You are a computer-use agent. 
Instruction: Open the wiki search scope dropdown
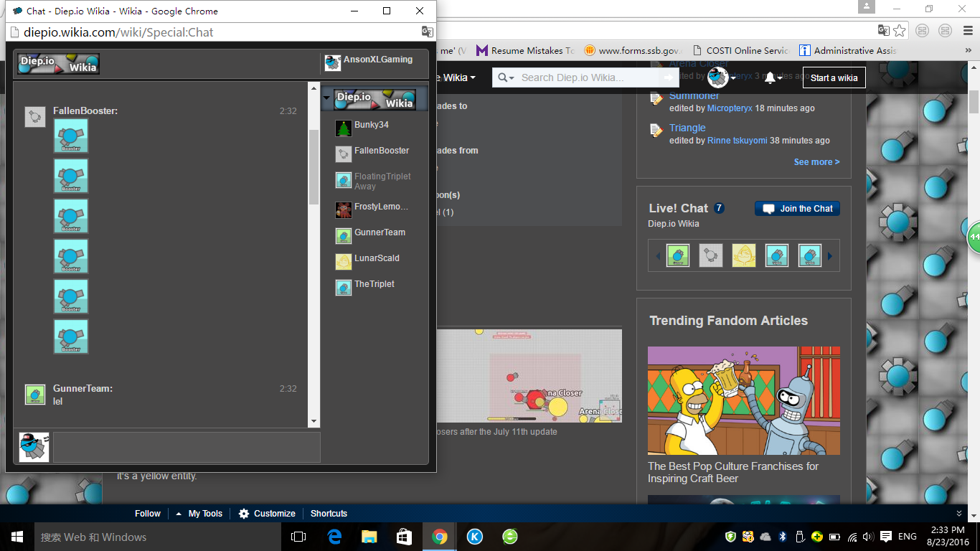click(x=506, y=77)
